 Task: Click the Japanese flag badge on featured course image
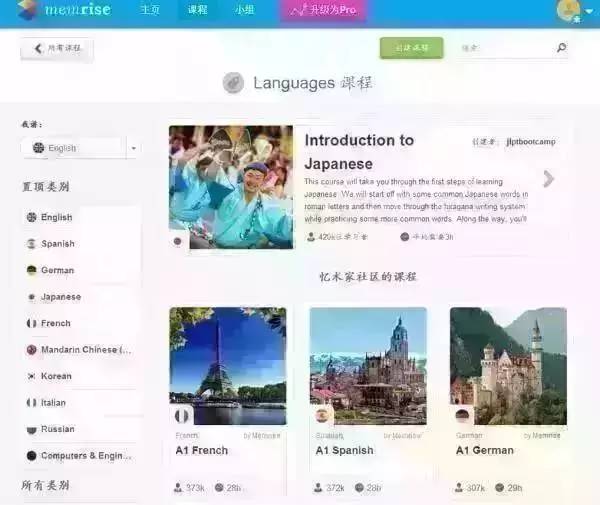(178, 241)
